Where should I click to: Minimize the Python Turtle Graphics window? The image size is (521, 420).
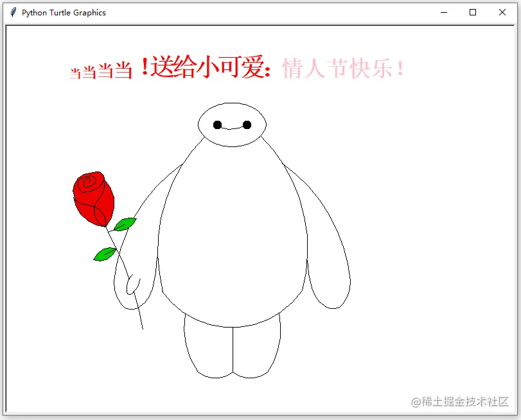[444, 12]
